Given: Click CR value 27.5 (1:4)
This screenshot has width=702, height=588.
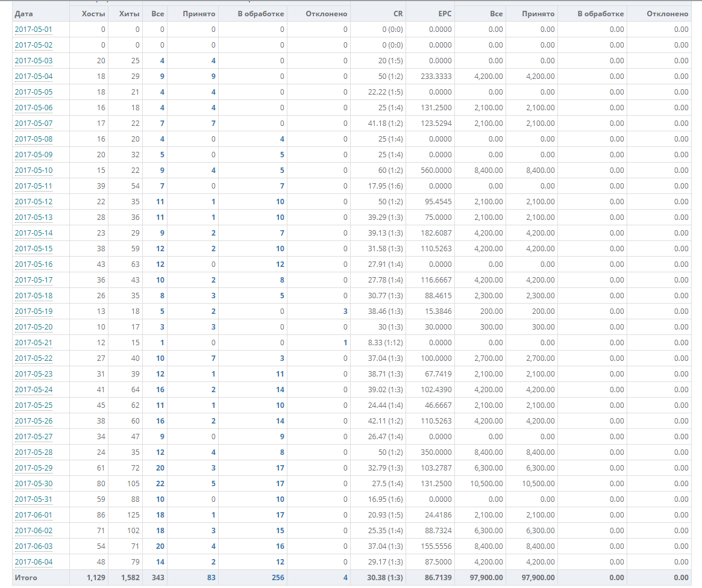Looking at the screenshot, I should coord(387,484).
